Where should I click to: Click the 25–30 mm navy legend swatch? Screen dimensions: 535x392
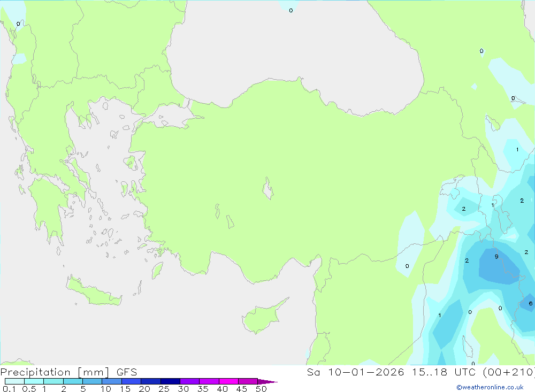[x=170, y=381]
